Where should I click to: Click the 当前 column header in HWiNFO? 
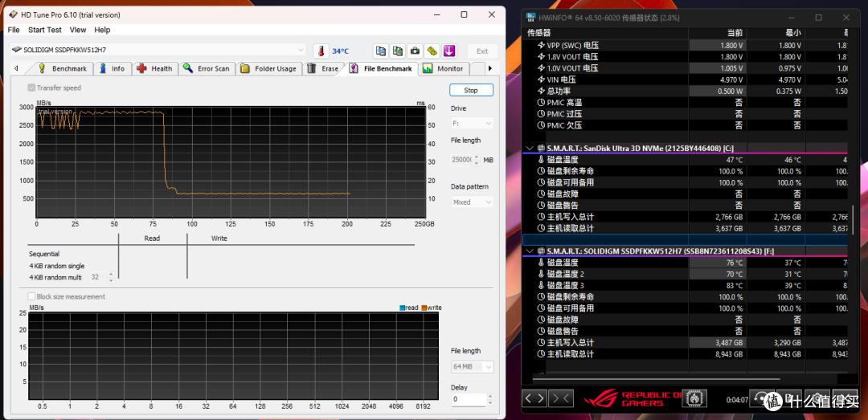coord(735,32)
